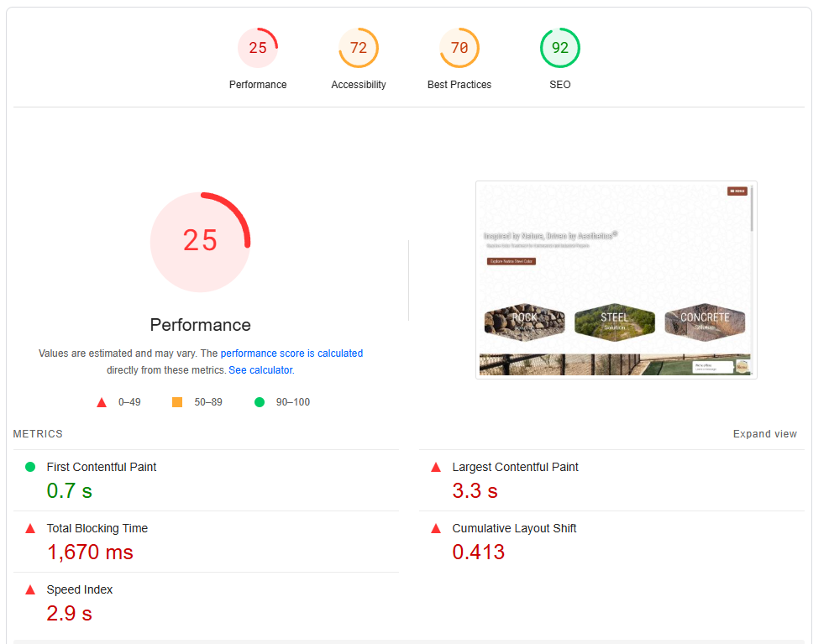Click the 90–100 legend range text

click(x=293, y=402)
